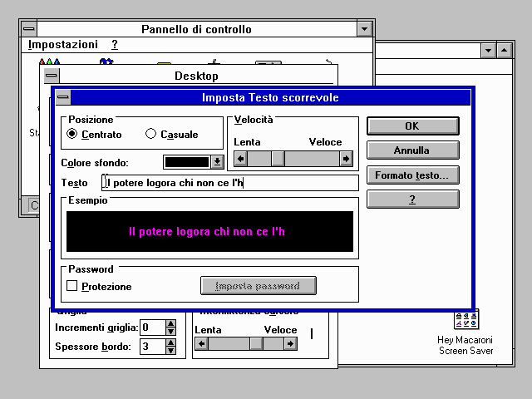Confirm with the OK button
532x399 pixels.
tap(413, 126)
